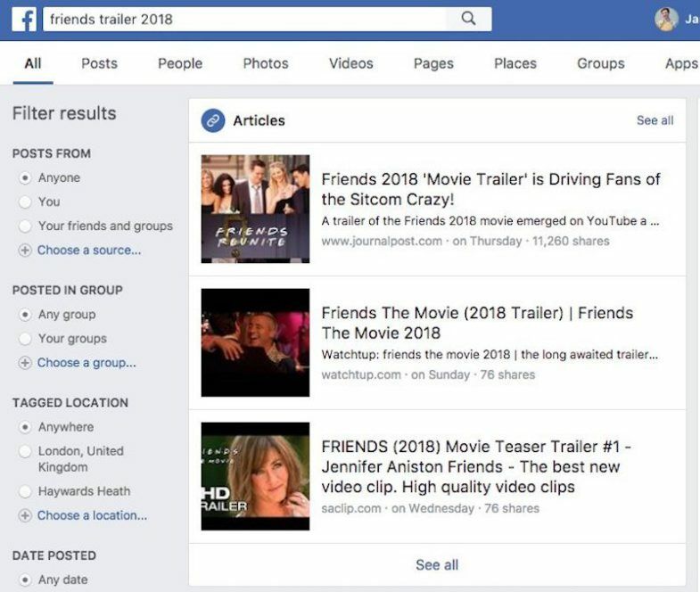Image resolution: width=700 pixels, height=592 pixels.
Task: Switch to the Apps tab
Action: (x=681, y=63)
